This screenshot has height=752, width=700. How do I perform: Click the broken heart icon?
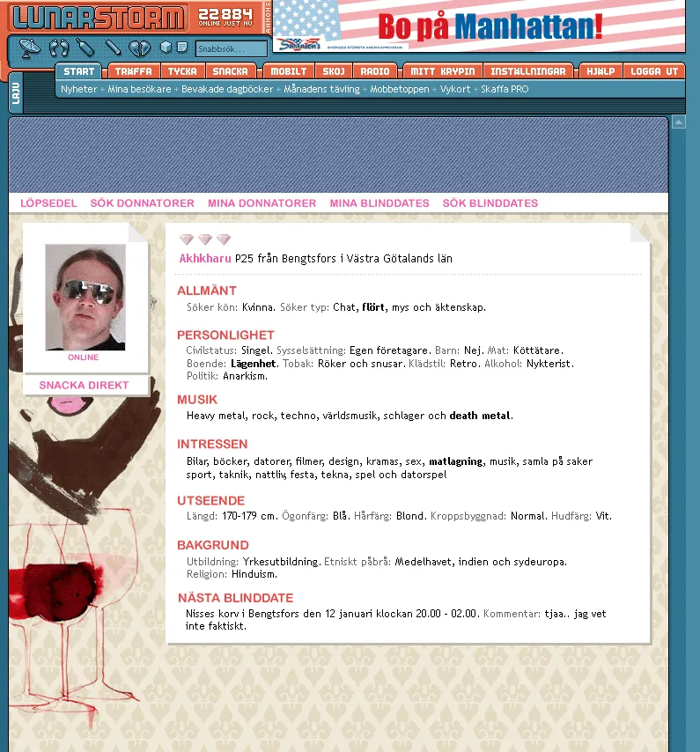pyautogui.click(x=139, y=48)
